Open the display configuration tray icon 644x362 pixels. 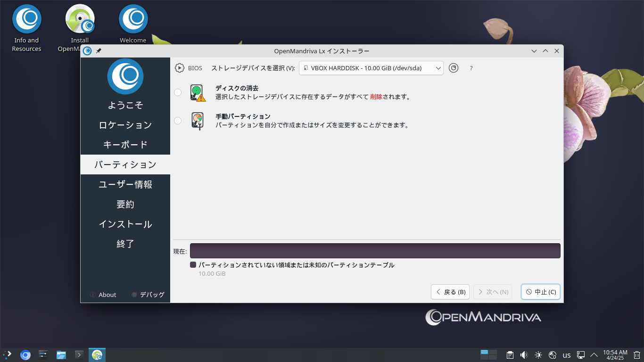(x=581, y=355)
